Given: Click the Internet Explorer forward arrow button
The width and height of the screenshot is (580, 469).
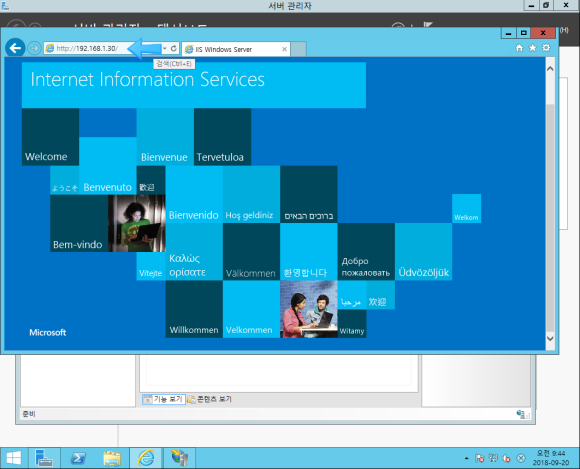Looking at the screenshot, I should [34, 48].
